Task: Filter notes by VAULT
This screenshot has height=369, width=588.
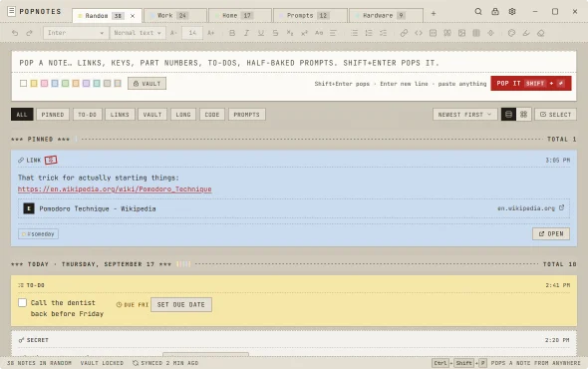Action: 152,114
